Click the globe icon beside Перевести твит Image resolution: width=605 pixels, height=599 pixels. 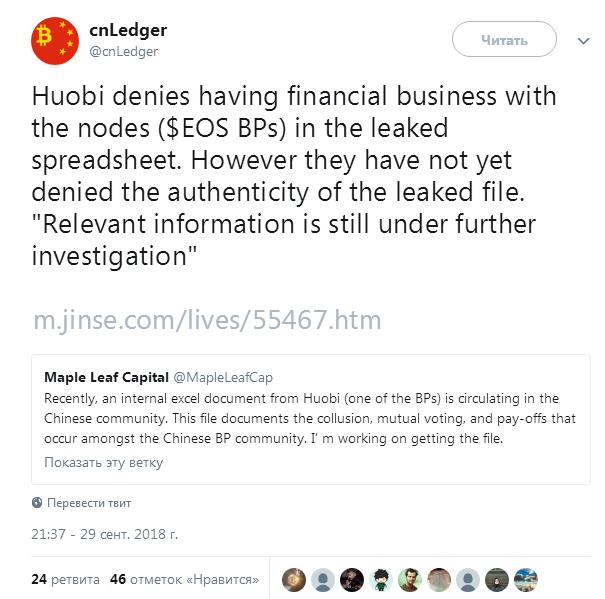[x=37, y=503]
